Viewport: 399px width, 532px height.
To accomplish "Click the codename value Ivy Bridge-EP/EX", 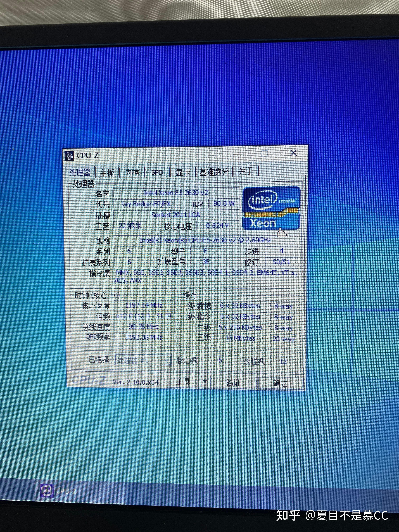I will pos(146,204).
